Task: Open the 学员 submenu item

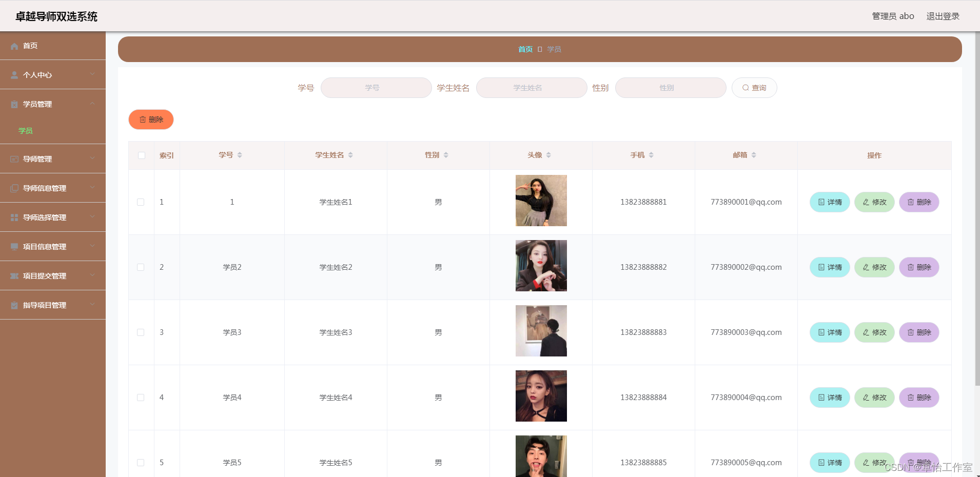Action: coord(26,131)
